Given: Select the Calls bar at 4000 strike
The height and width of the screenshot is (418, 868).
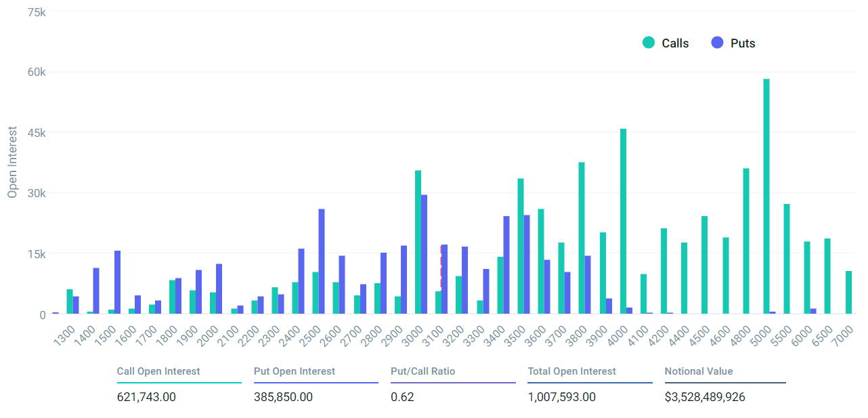Looking at the screenshot, I should [623, 222].
